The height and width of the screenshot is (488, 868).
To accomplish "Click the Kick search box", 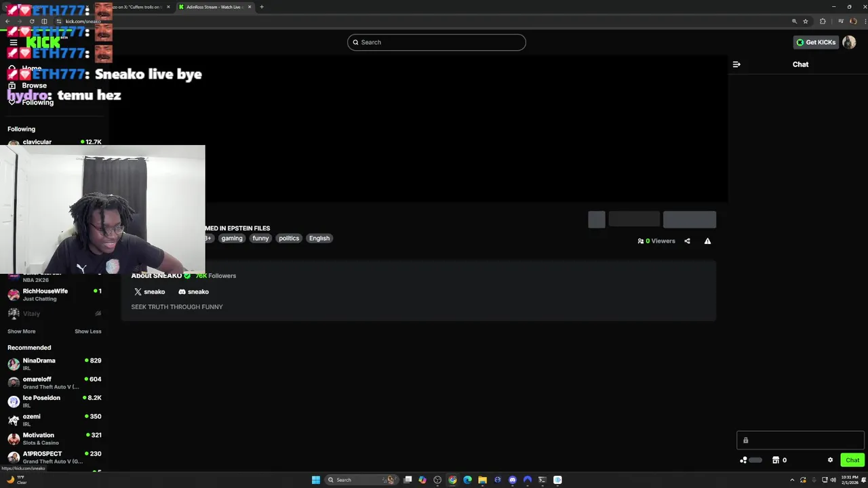I will [436, 42].
